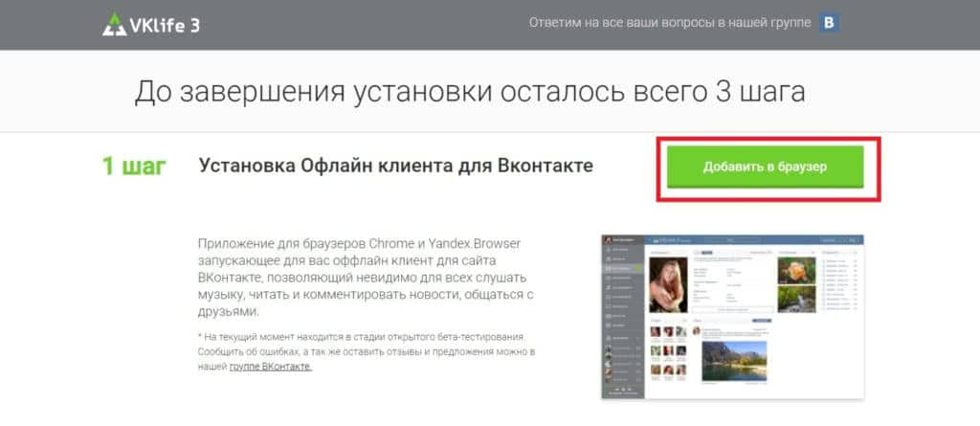Click the green '1 шаг' step label
This screenshot has height=426, width=980.
point(134,166)
